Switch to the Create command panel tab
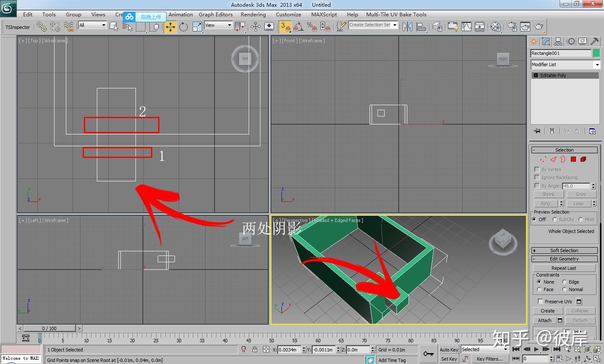This screenshot has height=364, width=604. point(534,41)
